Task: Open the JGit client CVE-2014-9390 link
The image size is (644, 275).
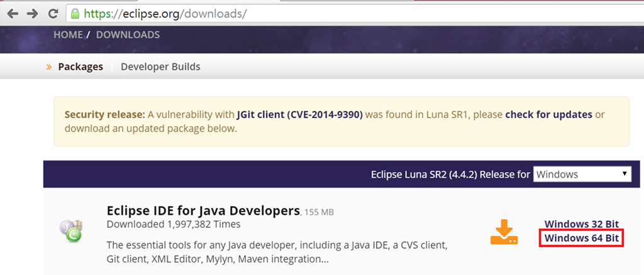Action: [300, 114]
